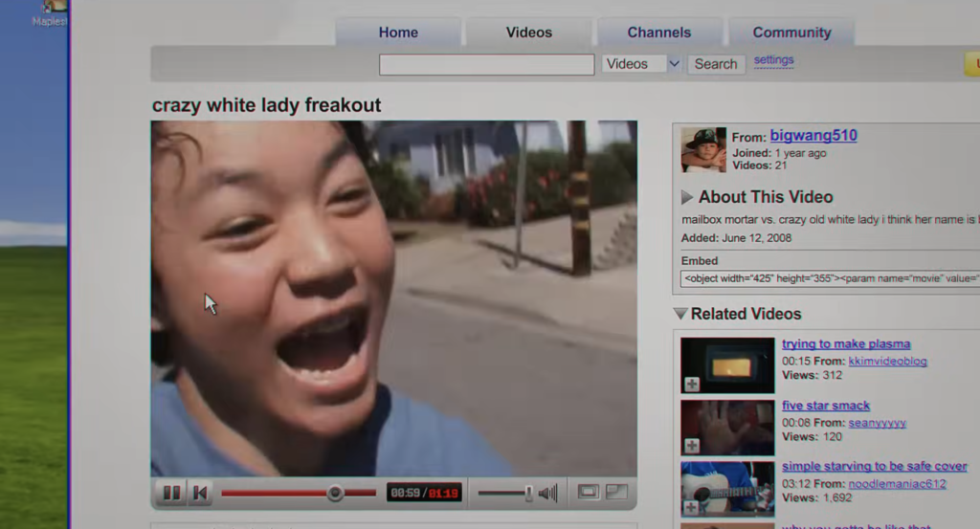This screenshot has height=529, width=980.
Task: Switch to normal-size player view icon
Action: tap(588, 492)
